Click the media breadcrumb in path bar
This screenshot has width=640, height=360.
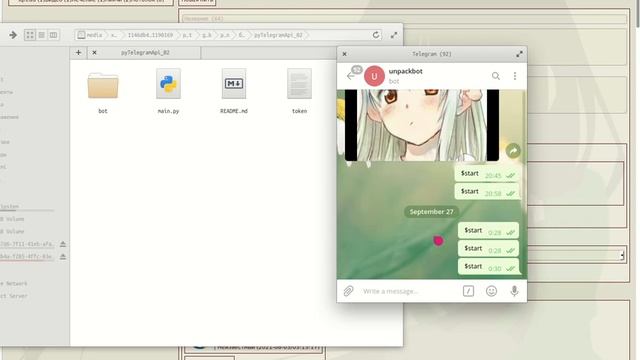[x=91, y=35]
